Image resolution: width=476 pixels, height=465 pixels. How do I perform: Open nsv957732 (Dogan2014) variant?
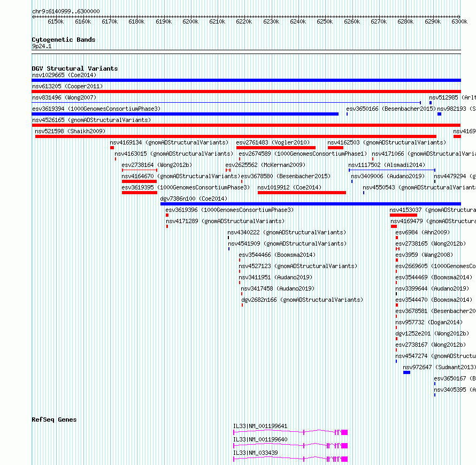point(429,322)
